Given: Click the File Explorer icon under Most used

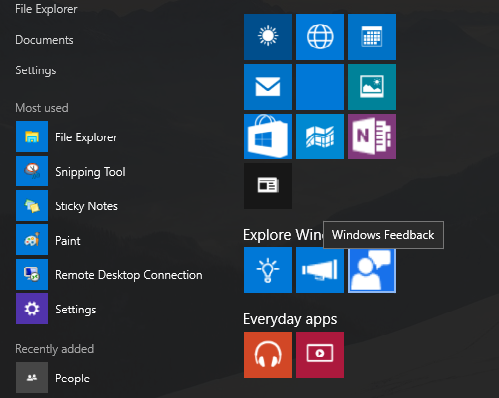Looking at the screenshot, I should (32, 137).
